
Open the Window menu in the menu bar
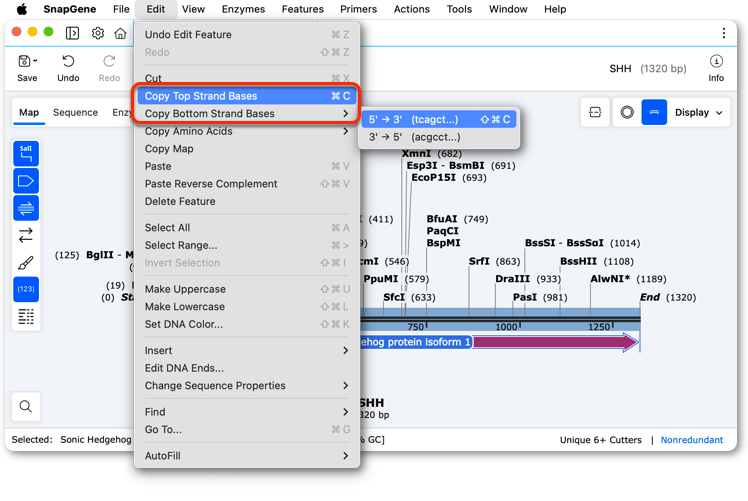pos(508,9)
